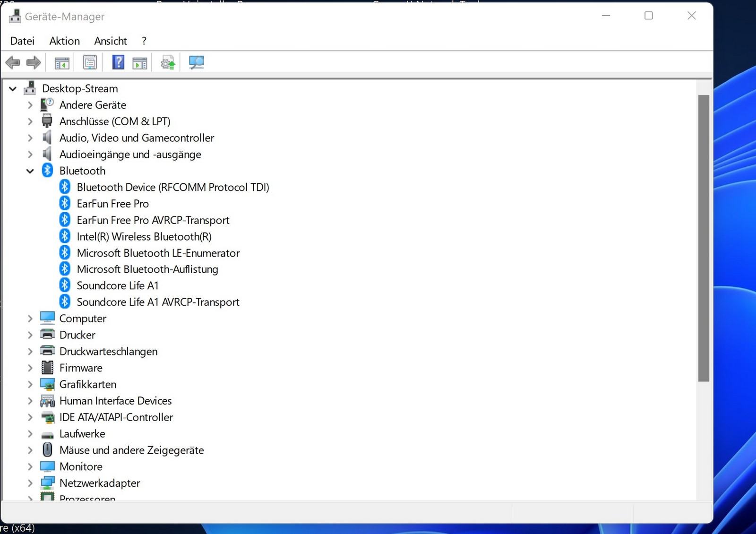Select the Laufwerke category label
Screen dimensions: 756x534
[82, 433]
